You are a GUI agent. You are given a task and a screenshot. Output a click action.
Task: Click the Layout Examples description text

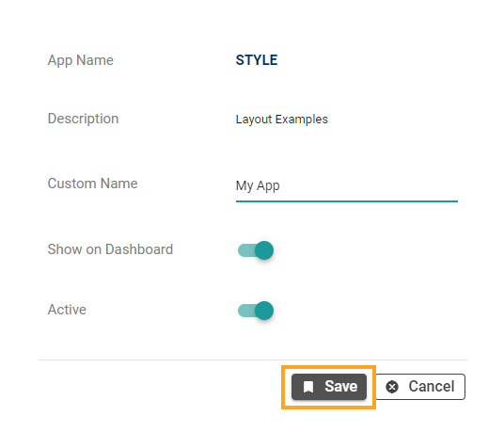281,120
